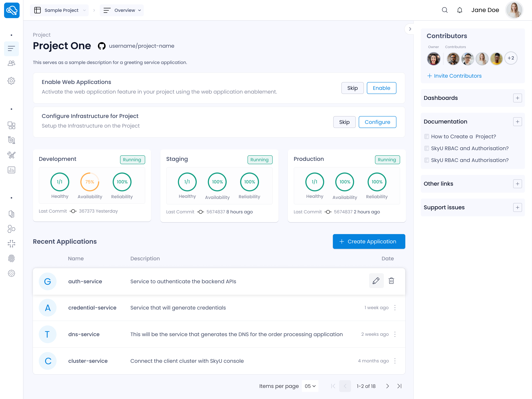The image size is (532, 399).
Task: Collapse the right side panel chevron
Action: tap(410, 29)
